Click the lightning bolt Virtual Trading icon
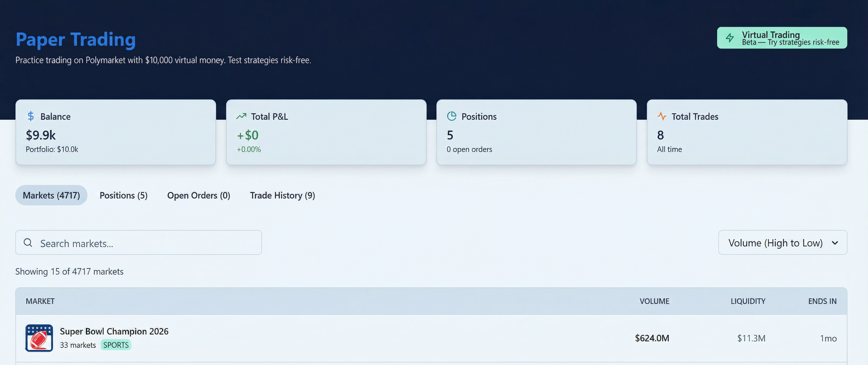Viewport: 868px width, 365px height. point(730,38)
